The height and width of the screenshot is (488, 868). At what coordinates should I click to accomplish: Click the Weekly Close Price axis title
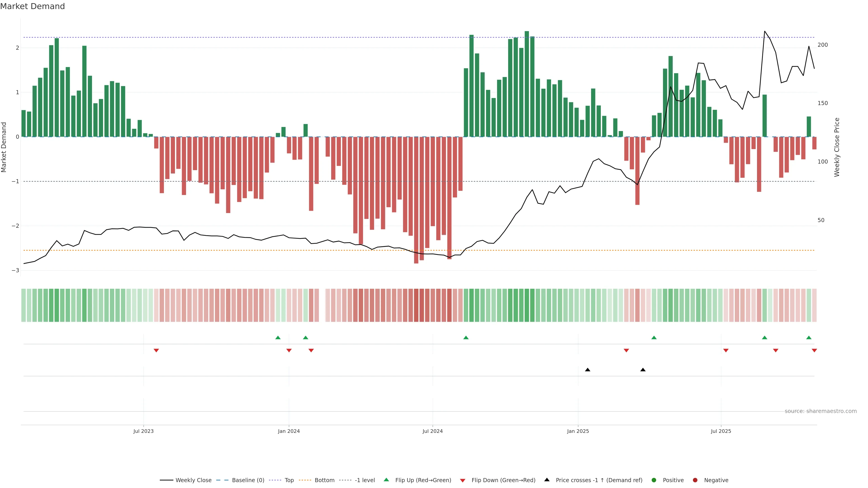click(x=837, y=147)
